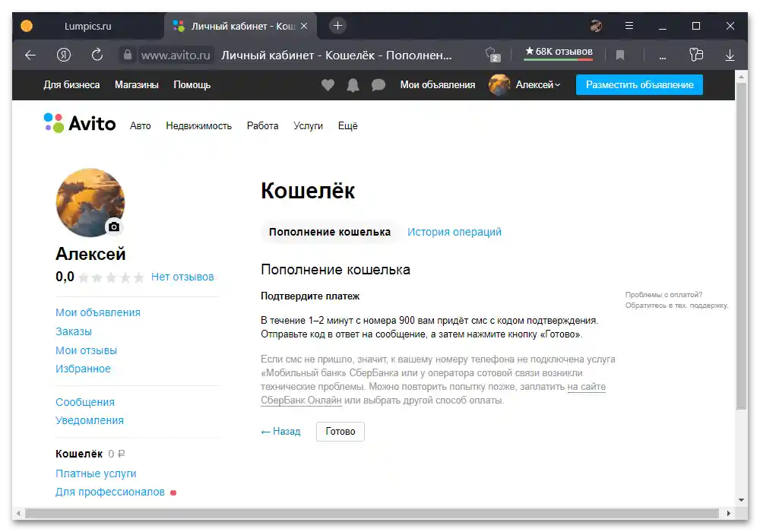Go to Мои объявления in the top bar
760x532 pixels.
click(x=438, y=85)
